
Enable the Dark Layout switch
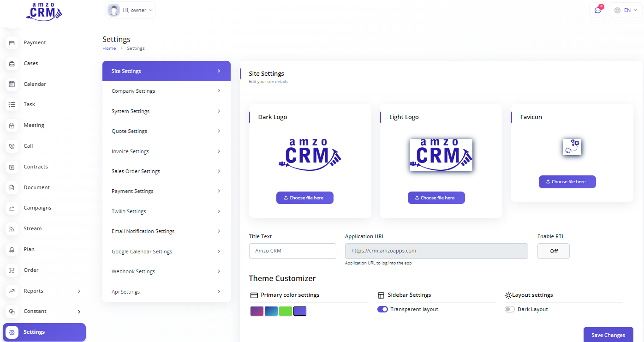[x=510, y=309]
